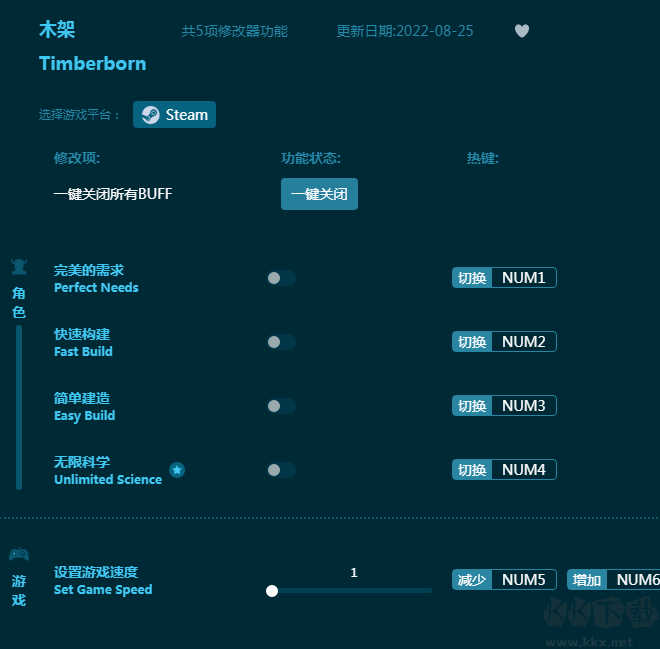Click the NUM2 hotkey field
This screenshot has width=660, height=649.
(x=524, y=342)
